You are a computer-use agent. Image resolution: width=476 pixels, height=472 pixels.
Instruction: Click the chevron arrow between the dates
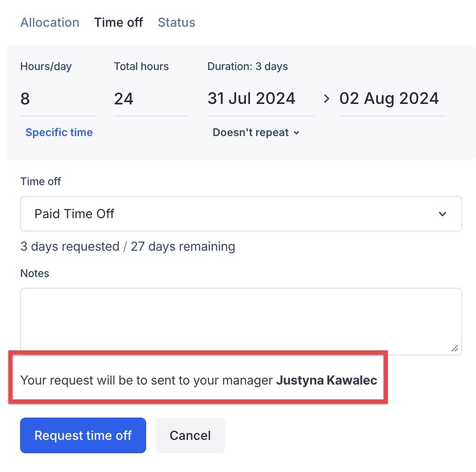tap(327, 99)
